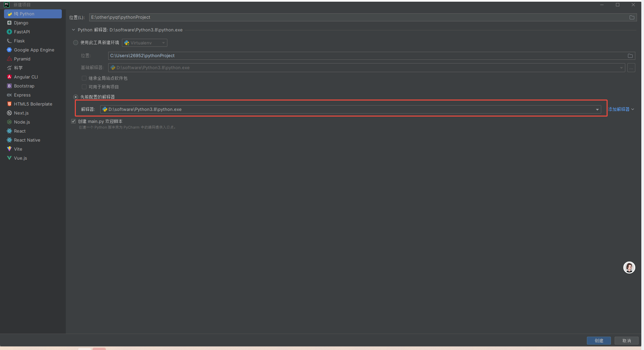Click the HTML5 Boilerplate icon
Viewport: 644px width, 350px height.
[x=9, y=104]
